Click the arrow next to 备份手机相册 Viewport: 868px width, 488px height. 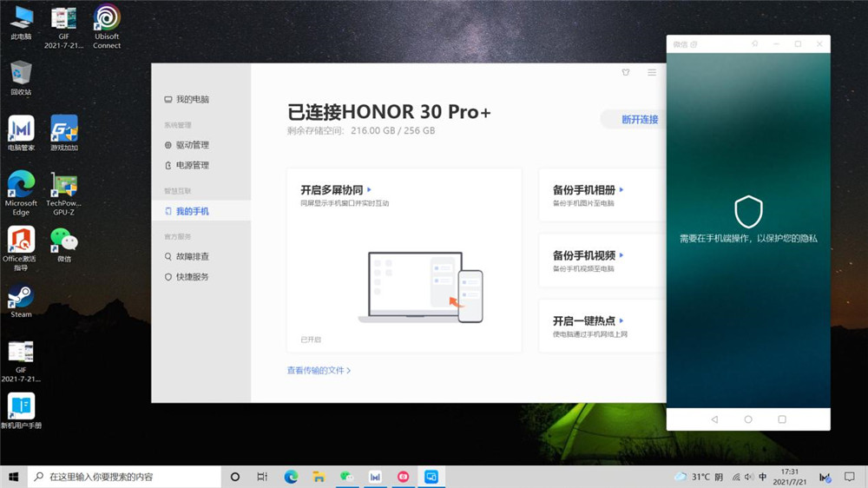[621, 190]
